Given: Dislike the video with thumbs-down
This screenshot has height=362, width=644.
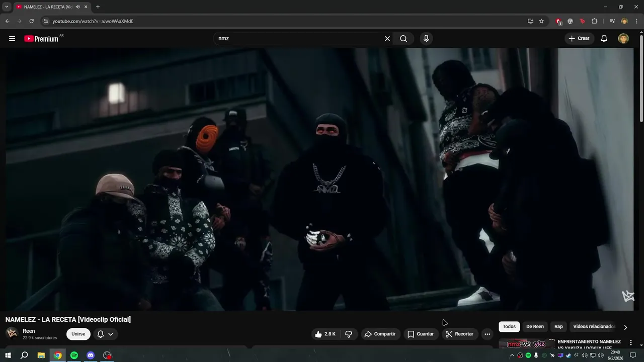Looking at the screenshot, I should point(349,334).
